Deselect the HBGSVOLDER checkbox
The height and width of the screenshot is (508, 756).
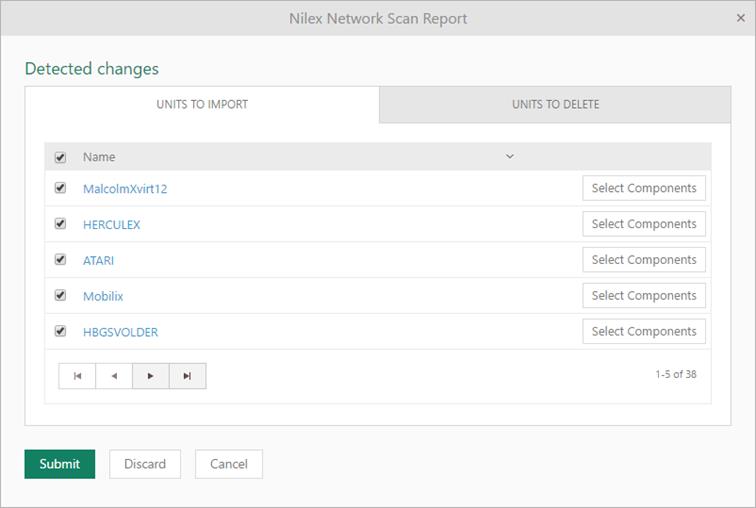tap(60, 331)
